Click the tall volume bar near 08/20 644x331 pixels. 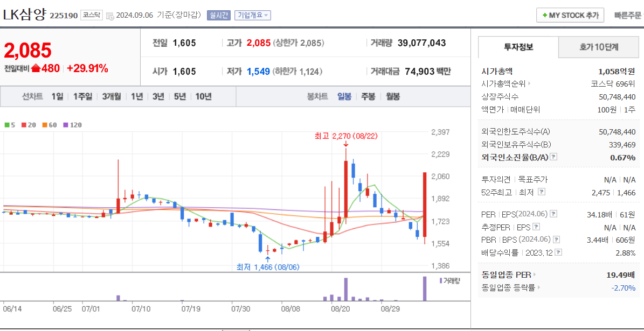click(346, 290)
